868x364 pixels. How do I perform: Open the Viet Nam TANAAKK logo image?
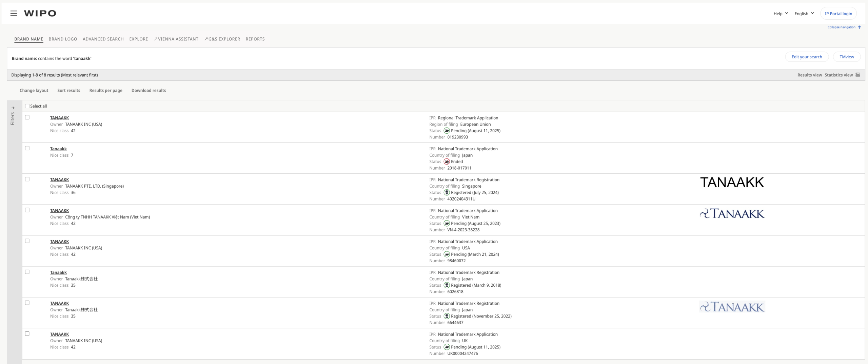coord(732,213)
